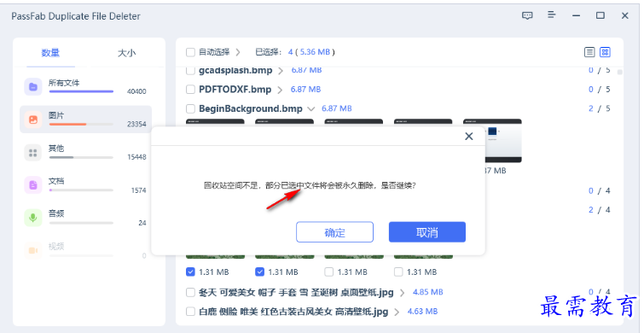Select the 其他 category icon
The width and height of the screenshot is (644, 333).
tap(33, 153)
